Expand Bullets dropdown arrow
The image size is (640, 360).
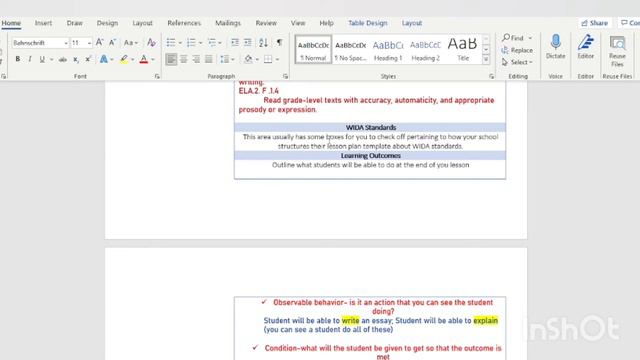pyautogui.click(x=180, y=43)
